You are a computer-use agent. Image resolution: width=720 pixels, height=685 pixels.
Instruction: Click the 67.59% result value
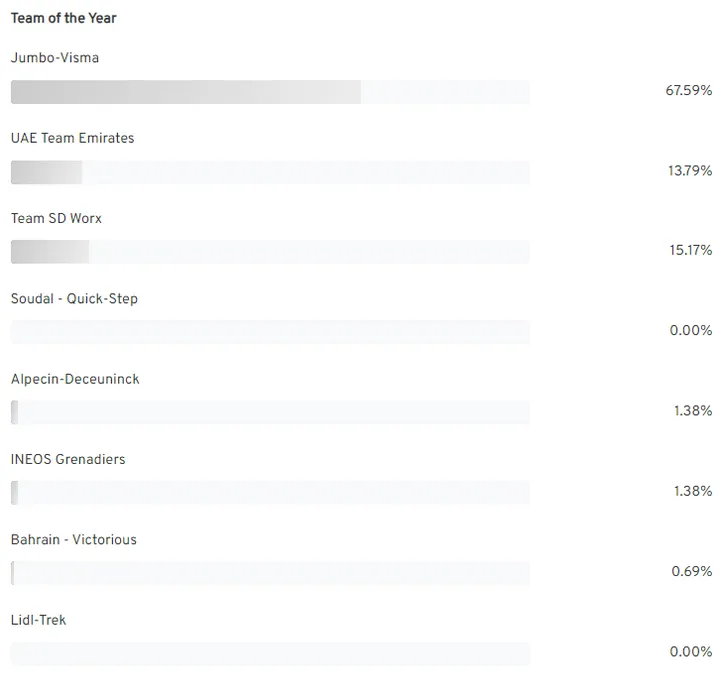688,90
